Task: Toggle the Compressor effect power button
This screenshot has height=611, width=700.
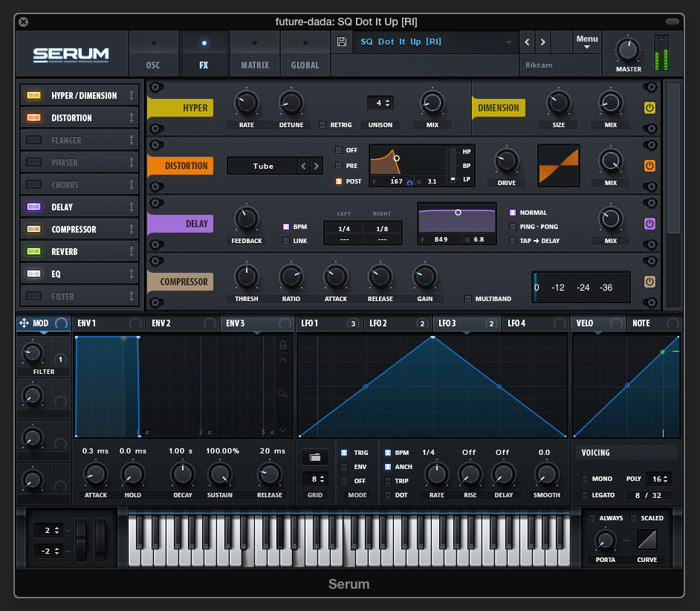Action: (649, 282)
